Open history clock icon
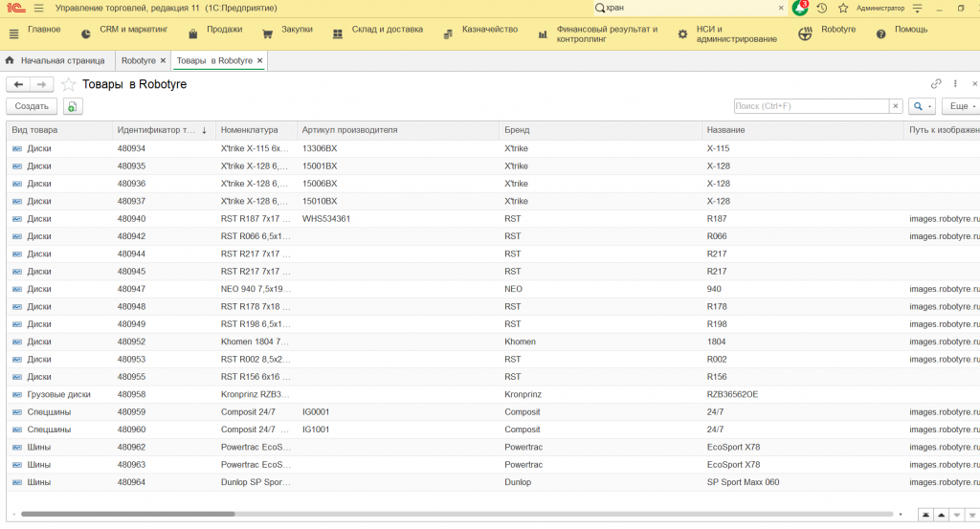The height and width of the screenshot is (529, 980). coord(822,8)
